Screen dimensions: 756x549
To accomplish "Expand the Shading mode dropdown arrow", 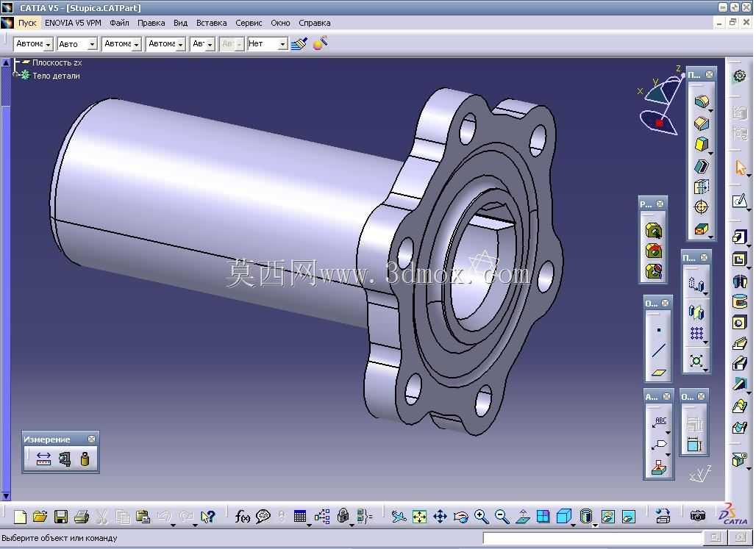I will (x=596, y=525).
